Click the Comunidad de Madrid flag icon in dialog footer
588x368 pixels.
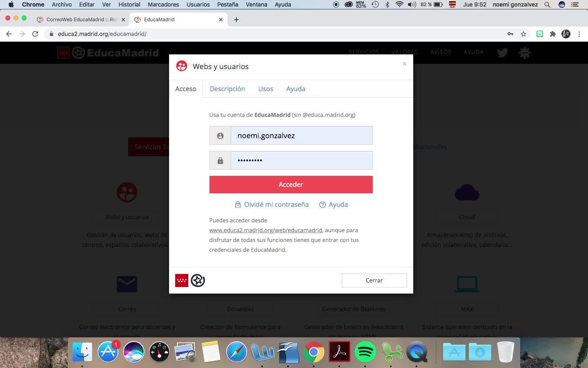point(182,280)
